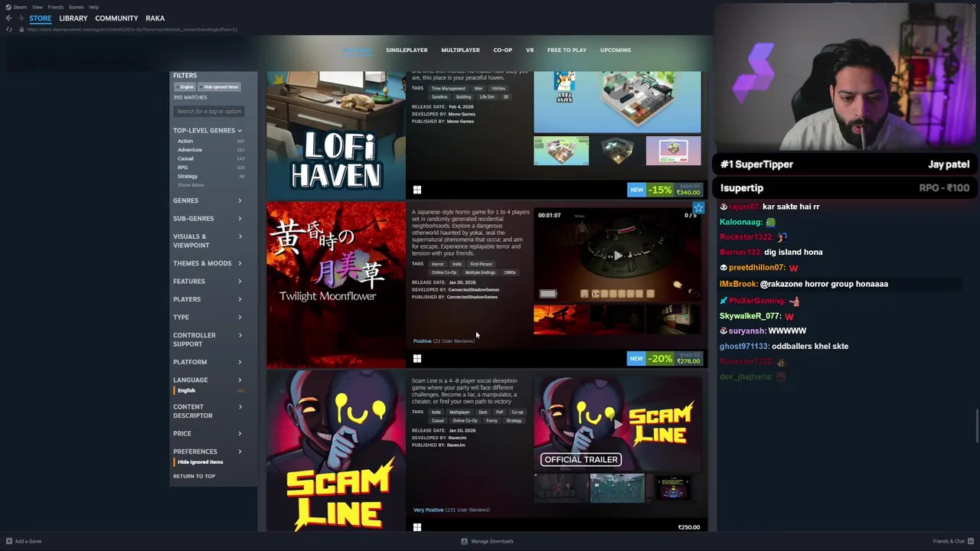Open the Help menu
The image size is (980, 551).
93,7
